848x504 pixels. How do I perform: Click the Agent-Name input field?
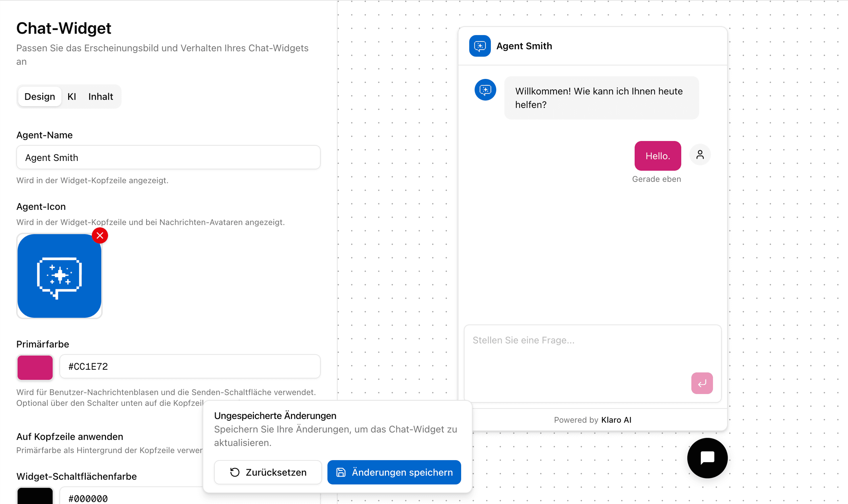[168, 158]
